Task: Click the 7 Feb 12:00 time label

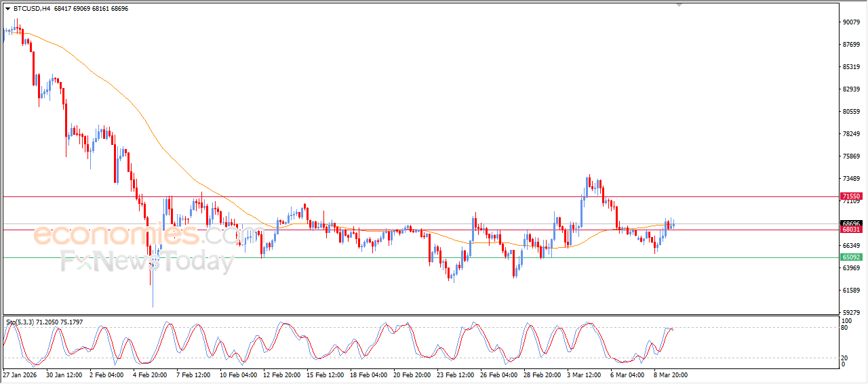Action: [194, 375]
